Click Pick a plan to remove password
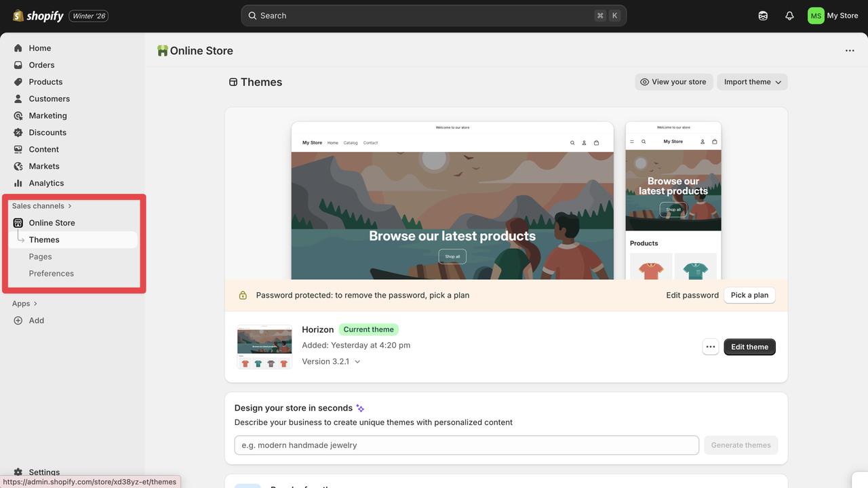 coord(749,295)
